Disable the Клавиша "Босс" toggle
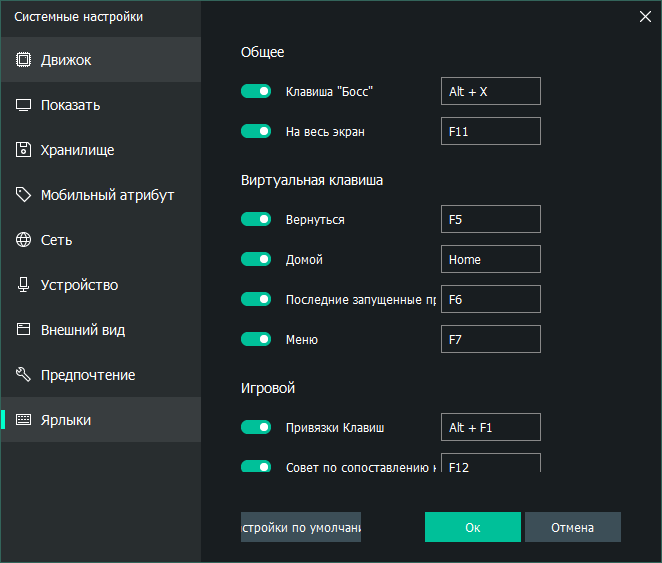Image resolution: width=662 pixels, height=563 pixels. 256,91
